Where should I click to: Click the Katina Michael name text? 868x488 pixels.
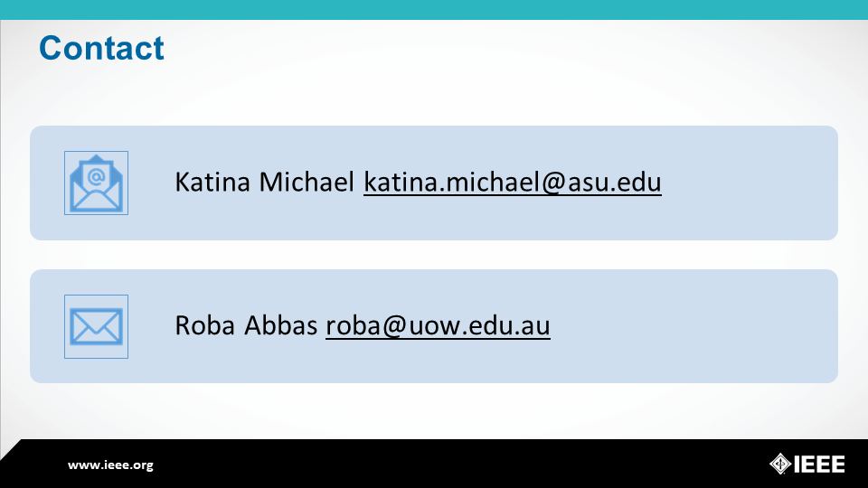click(264, 182)
